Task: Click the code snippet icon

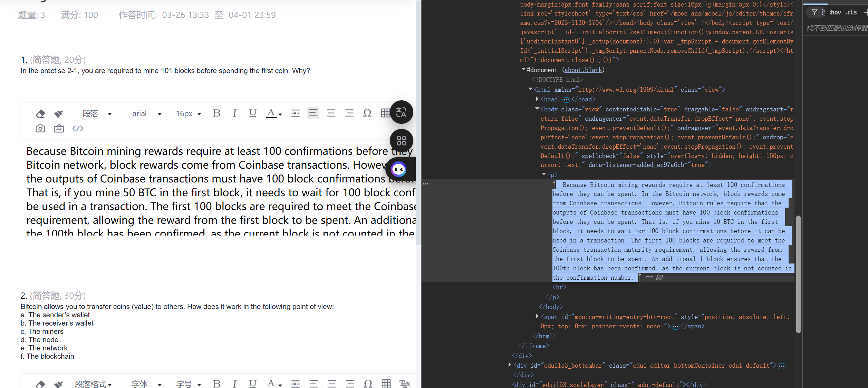Action: coord(78,129)
